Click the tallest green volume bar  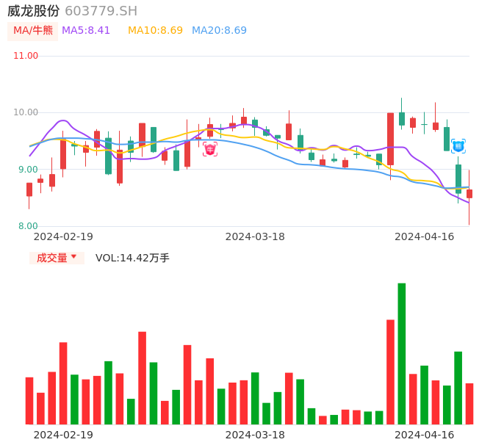[402, 353]
